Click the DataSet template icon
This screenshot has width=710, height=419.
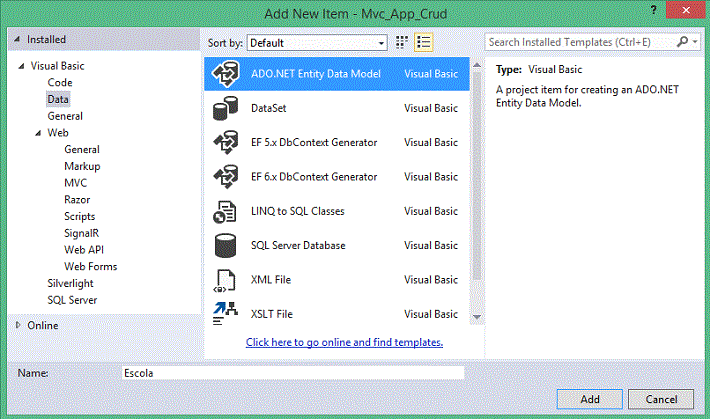click(225, 108)
